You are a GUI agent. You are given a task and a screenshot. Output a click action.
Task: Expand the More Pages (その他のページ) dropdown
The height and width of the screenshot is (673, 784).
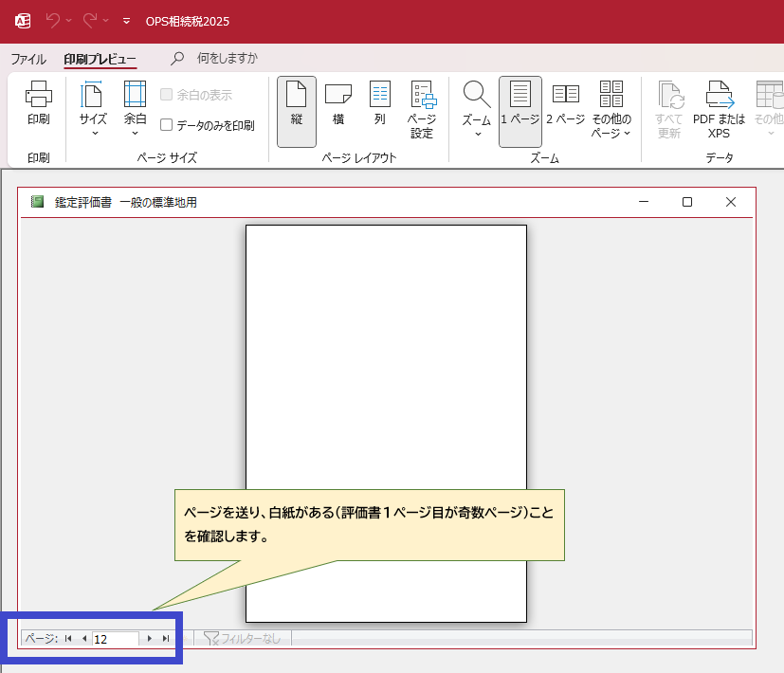(611, 109)
